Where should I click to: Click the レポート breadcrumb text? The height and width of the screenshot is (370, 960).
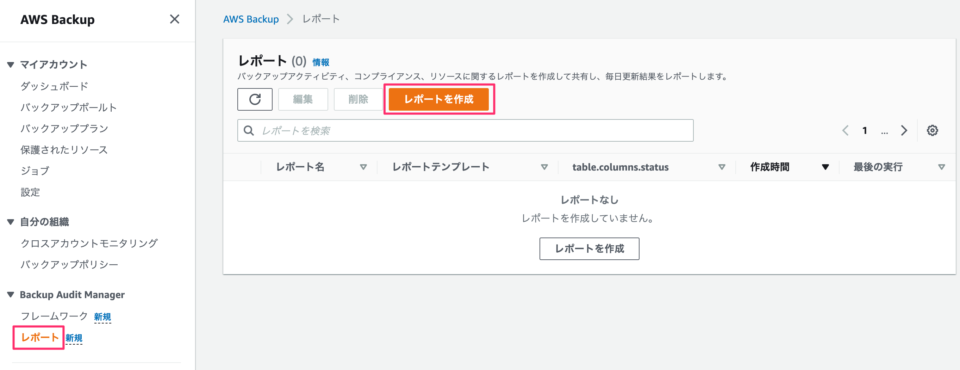[321, 19]
